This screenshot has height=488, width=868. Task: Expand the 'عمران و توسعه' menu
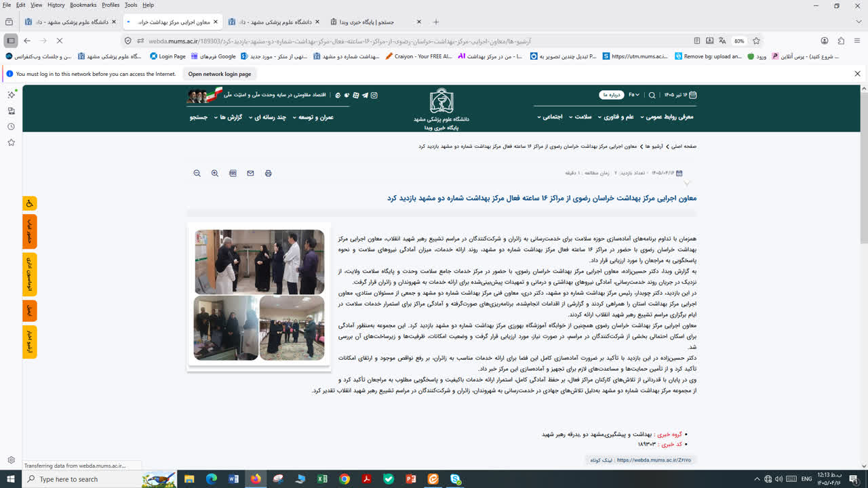(313, 117)
